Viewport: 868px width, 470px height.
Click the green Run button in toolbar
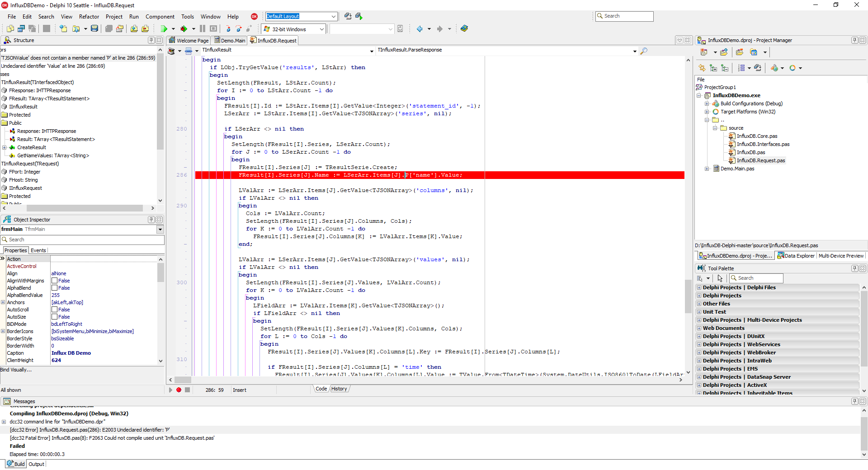click(164, 29)
